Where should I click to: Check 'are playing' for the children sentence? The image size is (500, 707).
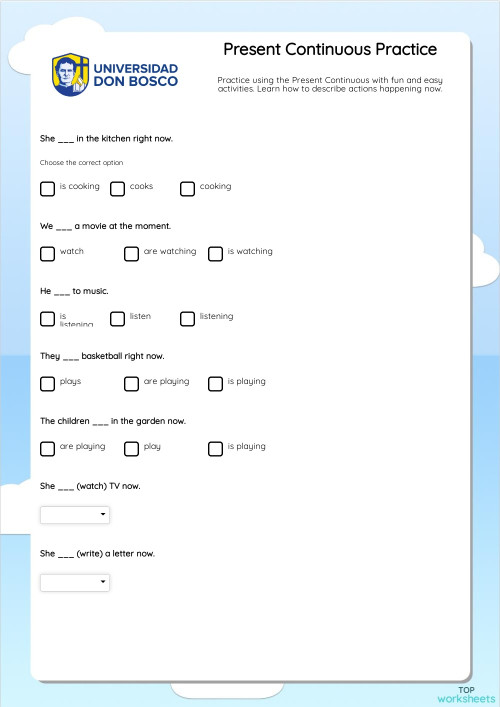pyautogui.click(x=47, y=449)
